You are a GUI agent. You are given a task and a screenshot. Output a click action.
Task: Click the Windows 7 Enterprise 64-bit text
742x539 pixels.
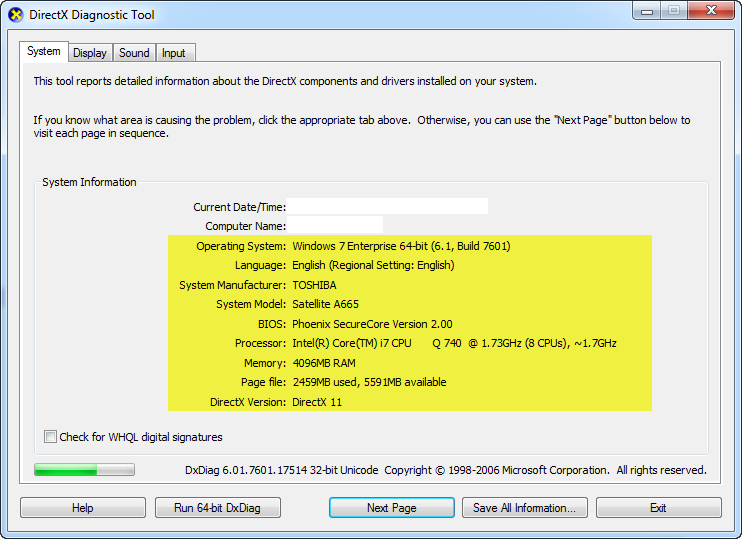click(x=401, y=246)
